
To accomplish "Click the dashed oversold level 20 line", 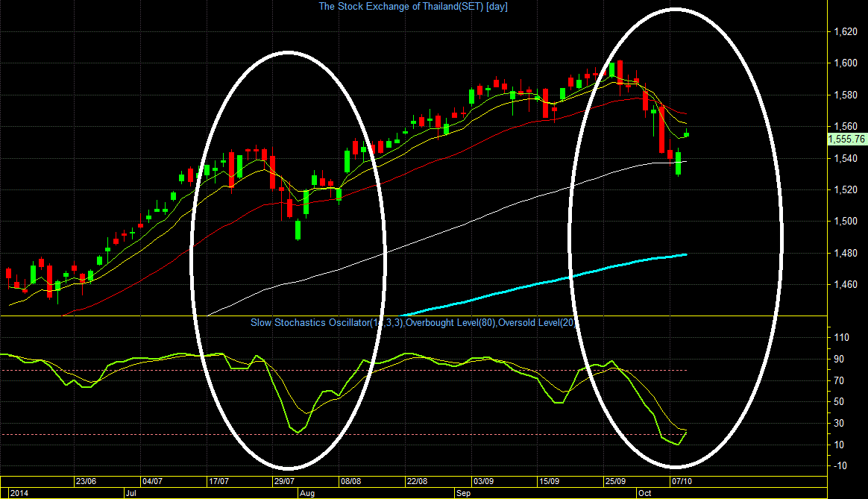I will (343, 434).
